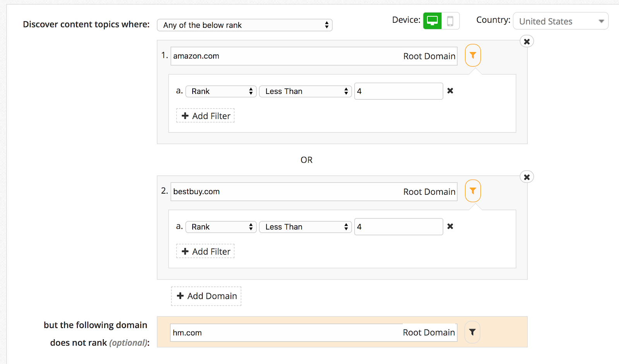Open the Rank dropdown under bestbuy.com
This screenshot has width=619, height=364.
pos(221,227)
